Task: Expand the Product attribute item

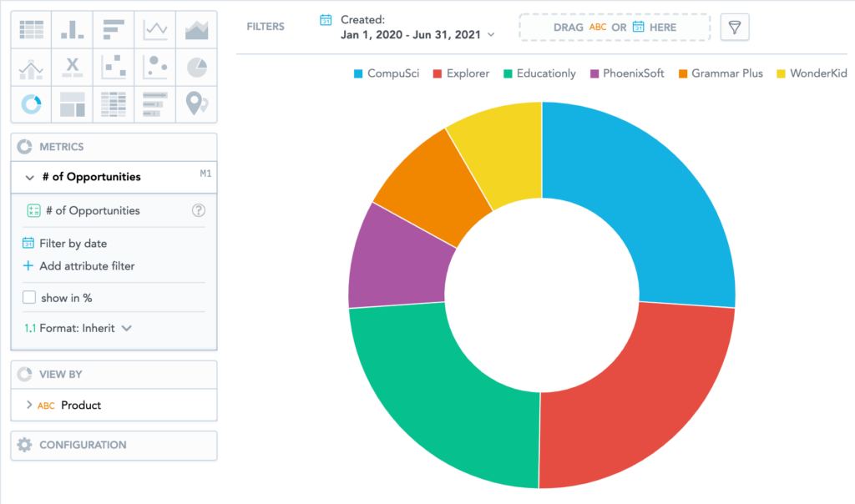Action: click(x=29, y=405)
